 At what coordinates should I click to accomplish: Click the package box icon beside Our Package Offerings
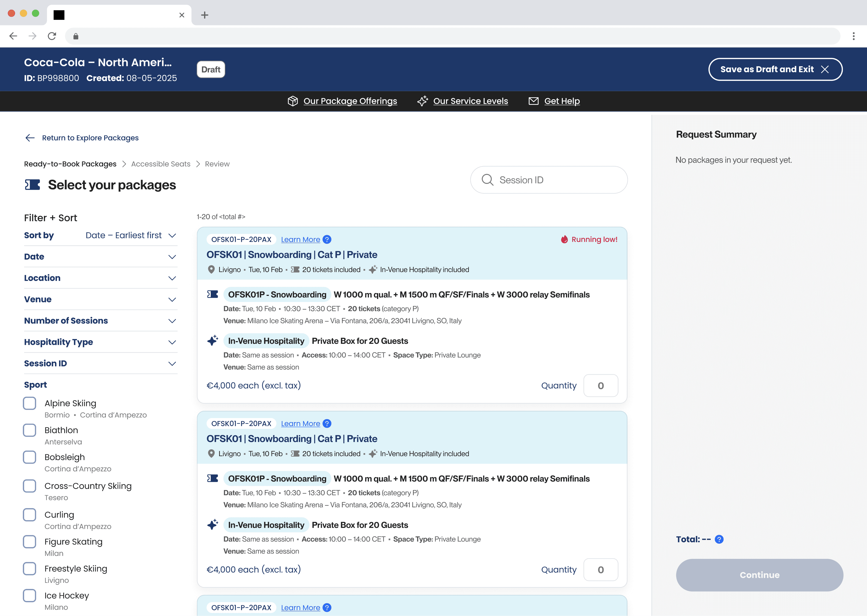(x=293, y=101)
